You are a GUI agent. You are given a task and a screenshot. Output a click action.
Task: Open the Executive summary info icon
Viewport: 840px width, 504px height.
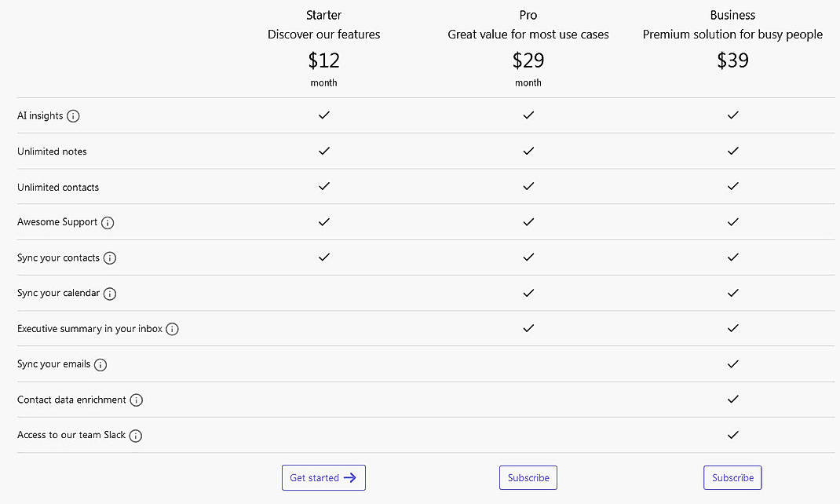coord(172,329)
